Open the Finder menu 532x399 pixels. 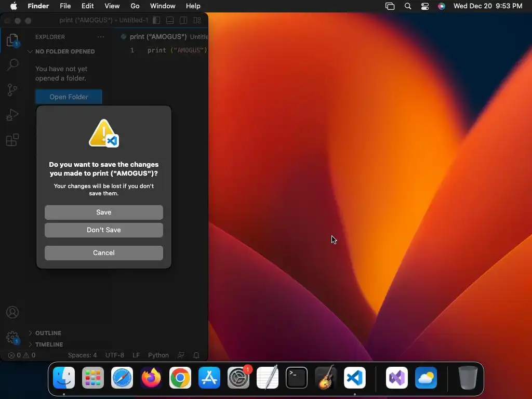coord(38,6)
